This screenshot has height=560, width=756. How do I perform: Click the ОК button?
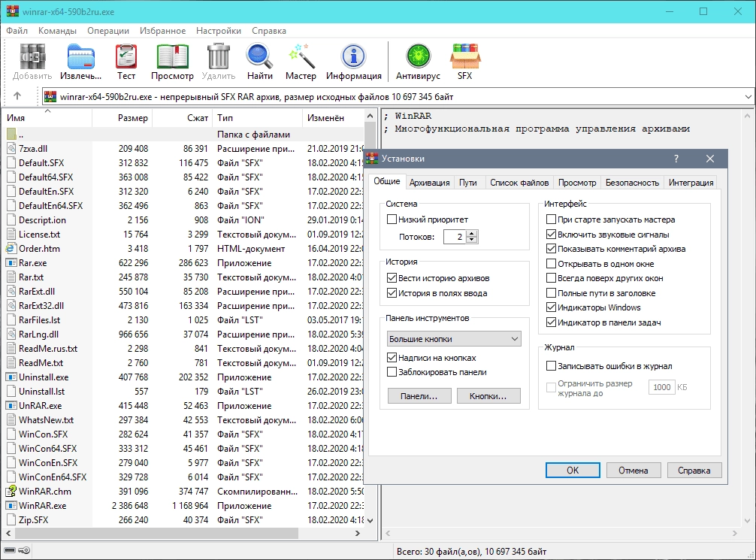click(573, 471)
